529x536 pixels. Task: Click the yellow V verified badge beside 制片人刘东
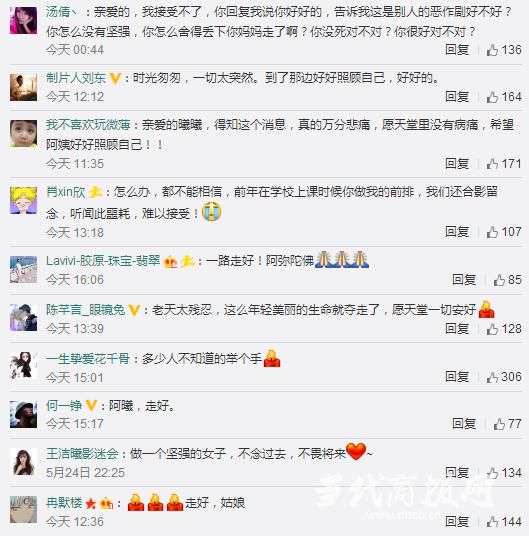[x=115, y=79]
